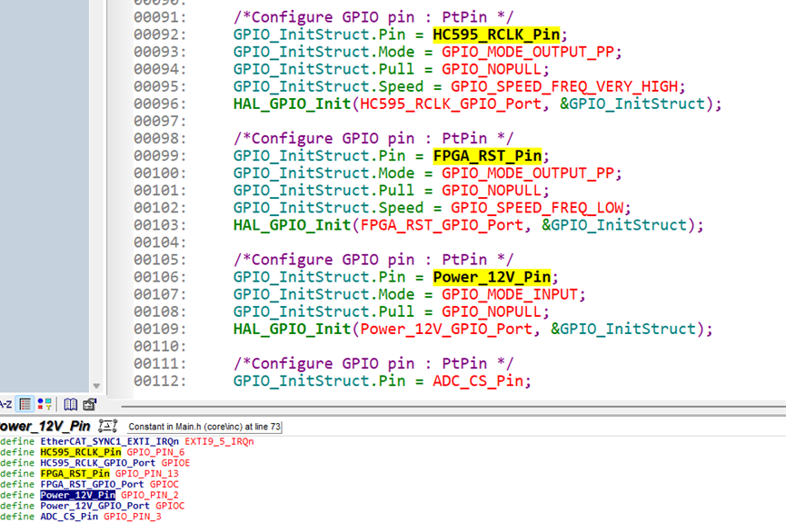Screen dimensions: 786x532
Task: Select the Power_12V_Pin context window title
Action: point(45,427)
